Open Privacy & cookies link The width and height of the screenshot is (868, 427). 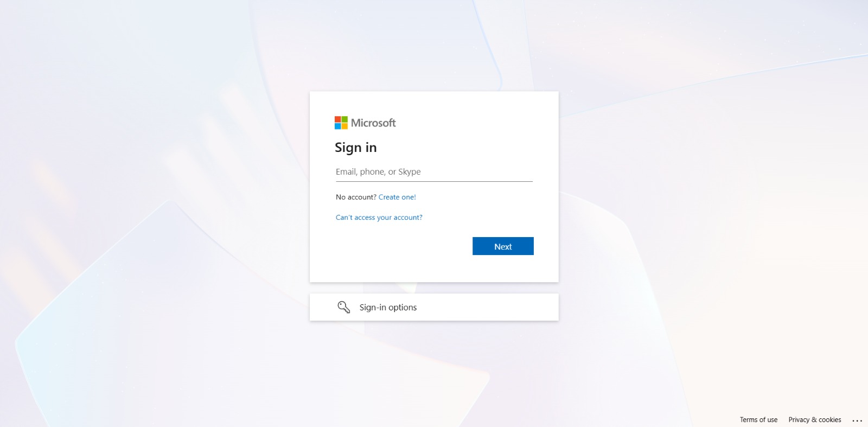815,420
